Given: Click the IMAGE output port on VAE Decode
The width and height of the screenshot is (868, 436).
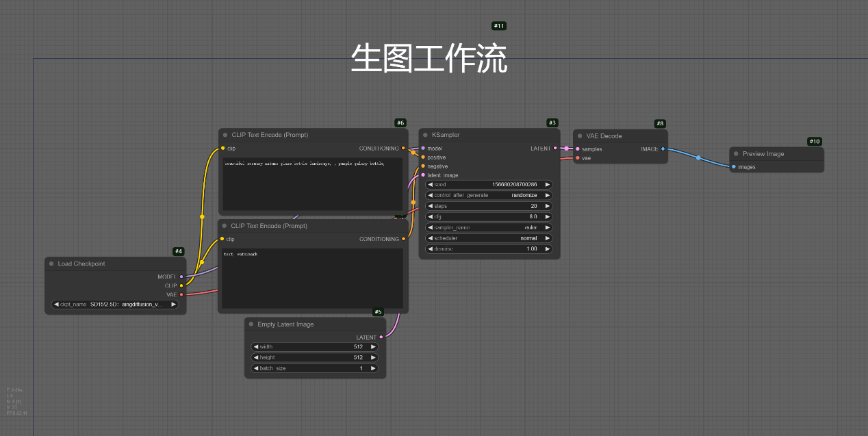Looking at the screenshot, I should [662, 149].
